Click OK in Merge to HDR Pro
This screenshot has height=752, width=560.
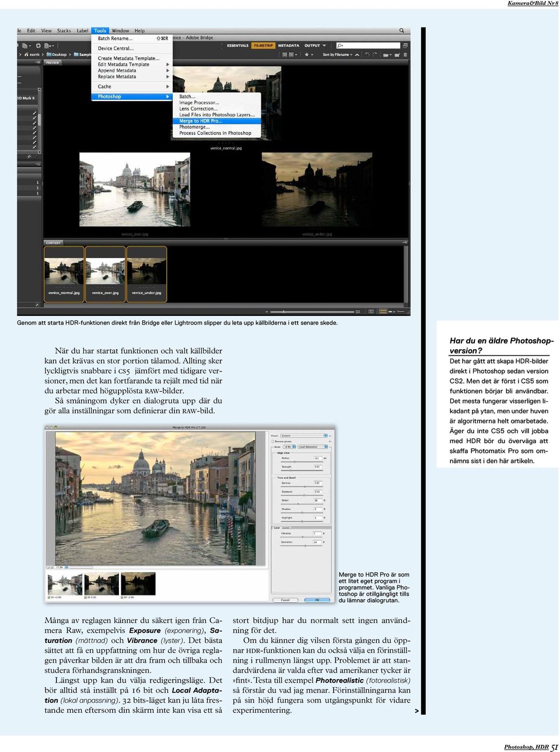click(317, 600)
